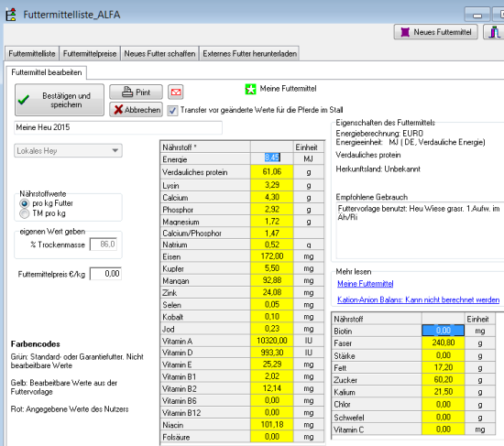Viewport: 504px width, 446px height.
Task: Click the Mangan value 92,88
Action: point(272,280)
